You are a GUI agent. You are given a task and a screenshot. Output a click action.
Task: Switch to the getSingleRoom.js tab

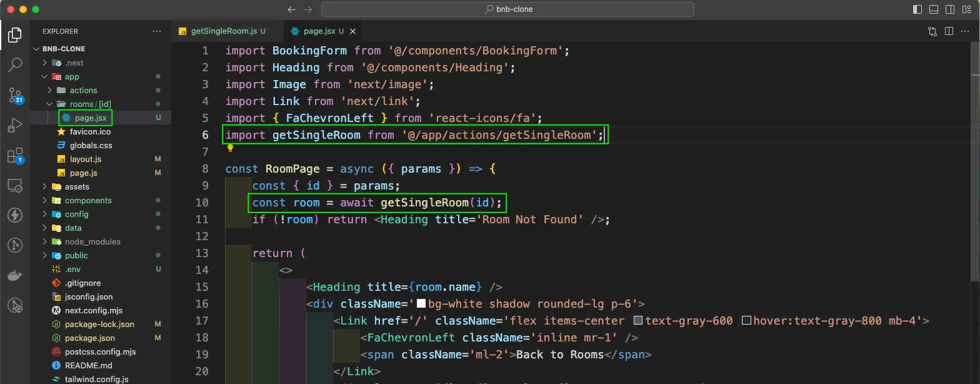(228, 31)
